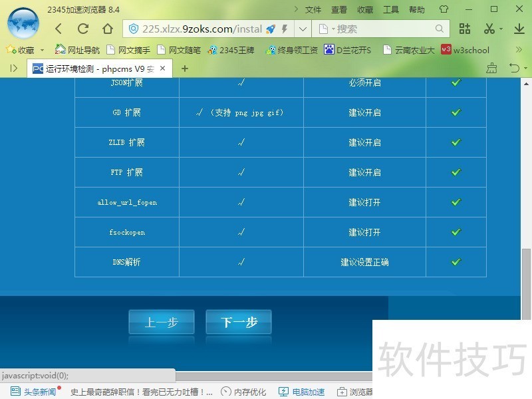This screenshot has height=399, width=532.
Task: Open the 文件 menu
Action: [313, 9]
